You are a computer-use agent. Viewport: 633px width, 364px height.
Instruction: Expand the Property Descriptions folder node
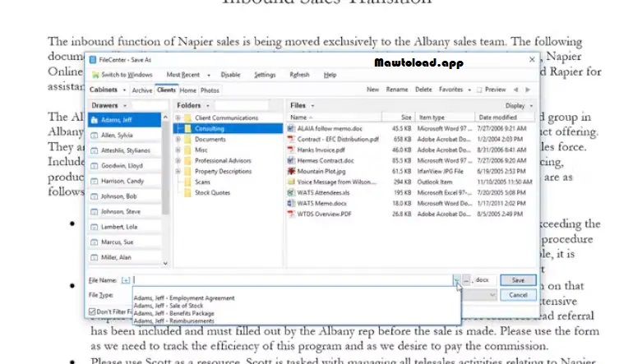point(178,172)
